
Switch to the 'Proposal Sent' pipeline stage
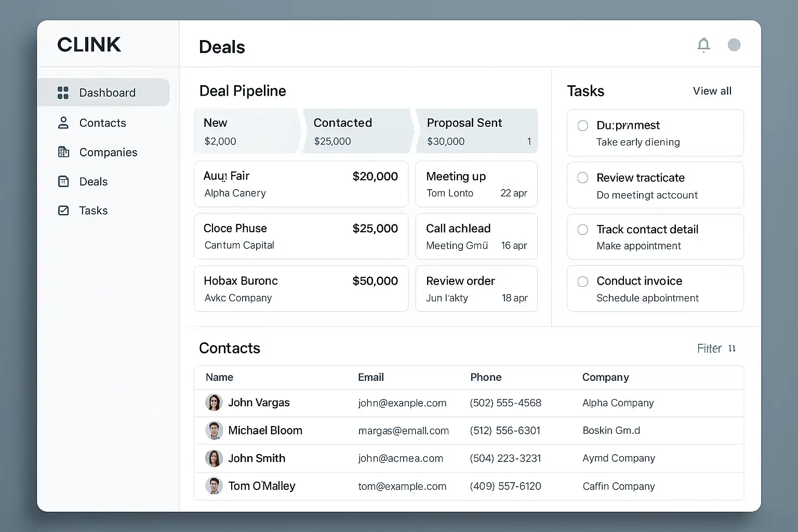tap(476, 131)
